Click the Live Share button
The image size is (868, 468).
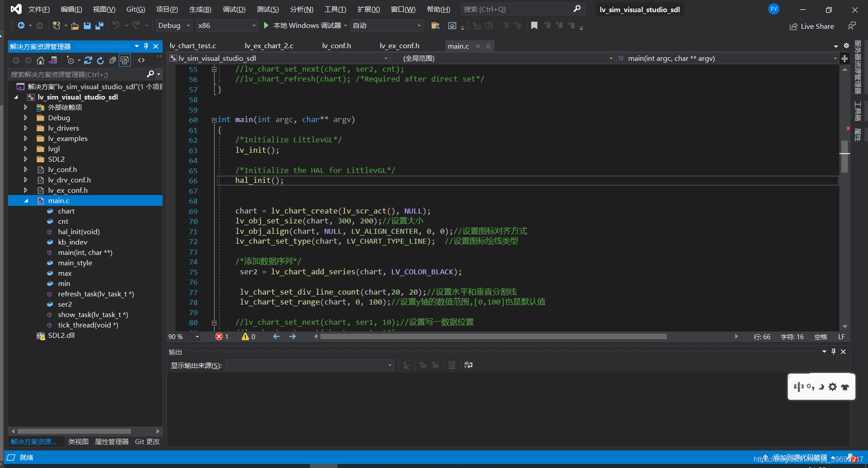coord(812,27)
